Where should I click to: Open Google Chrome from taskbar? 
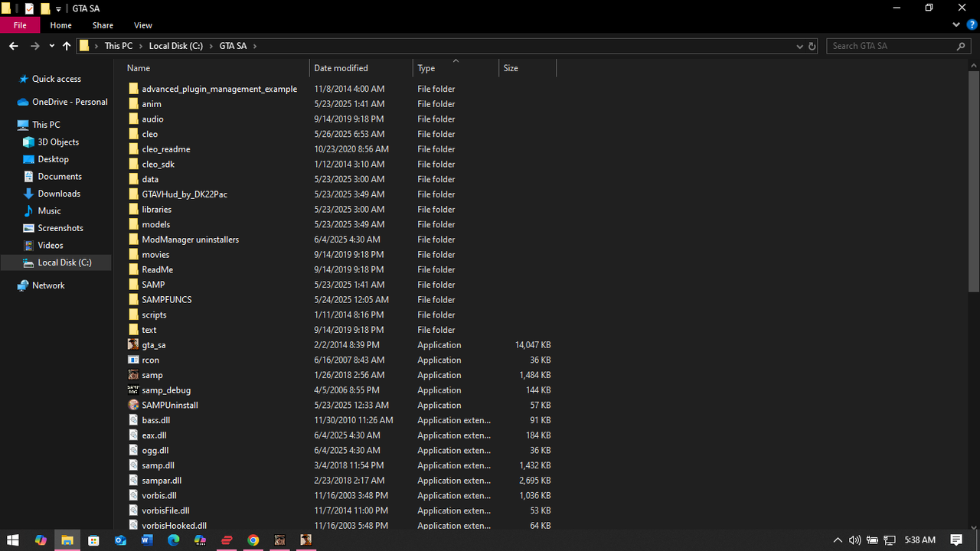pos(253,540)
